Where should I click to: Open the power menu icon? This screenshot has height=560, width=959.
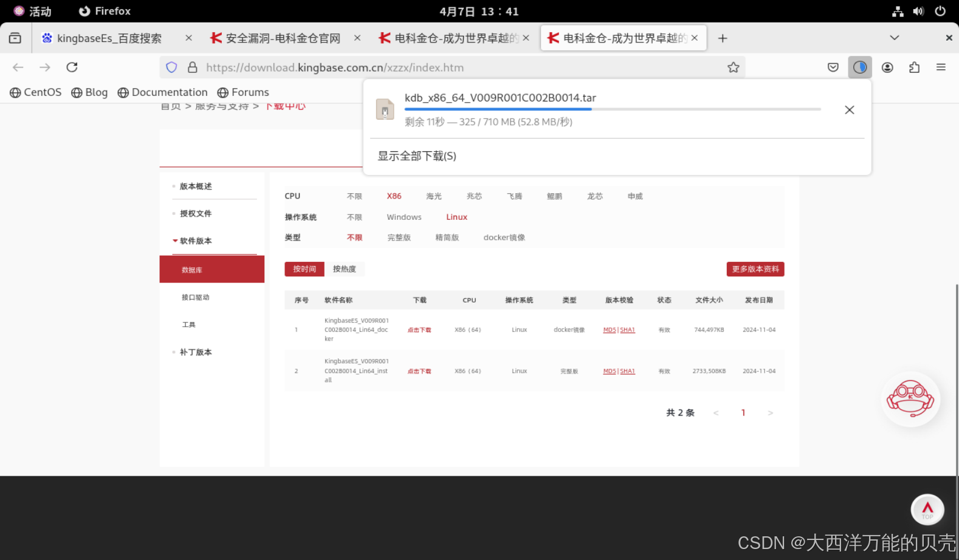(x=940, y=11)
